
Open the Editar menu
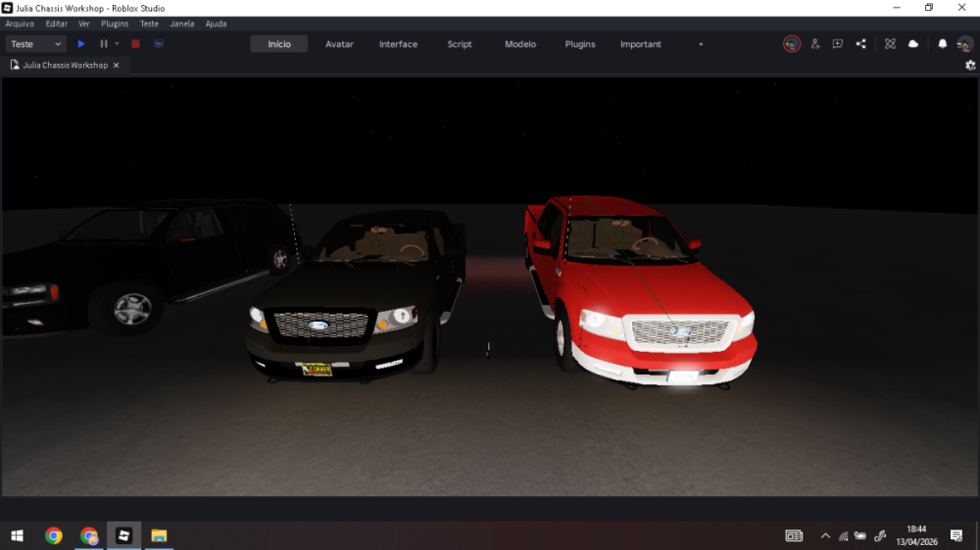pos(56,24)
